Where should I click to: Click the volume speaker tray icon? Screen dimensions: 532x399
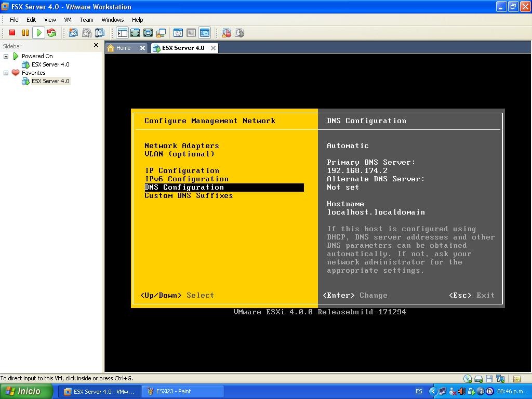coord(462,392)
